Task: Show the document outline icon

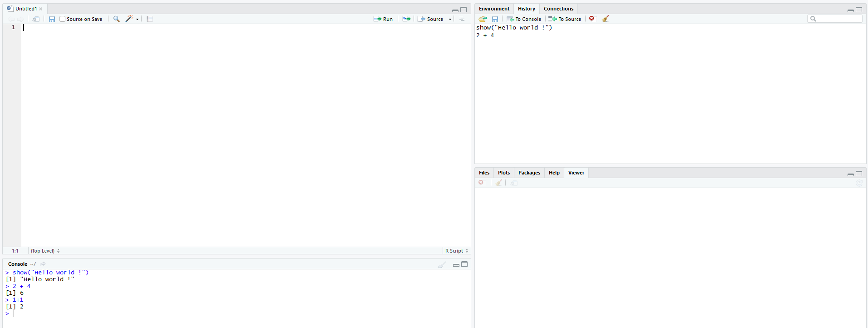Action: 462,19
